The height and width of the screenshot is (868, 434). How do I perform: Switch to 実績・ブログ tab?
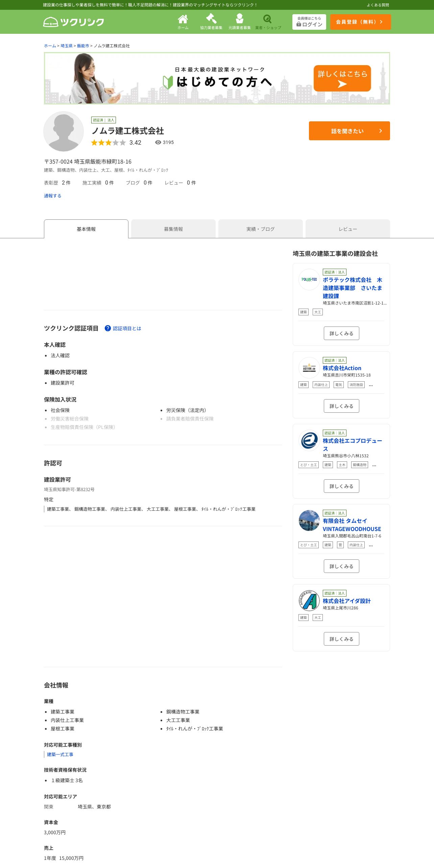(261, 229)
